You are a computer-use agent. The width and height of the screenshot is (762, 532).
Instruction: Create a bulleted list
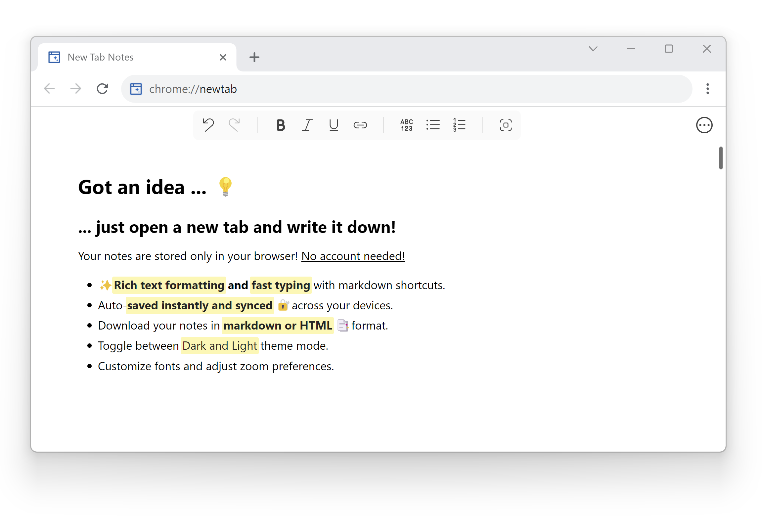(x=433, y=125)
